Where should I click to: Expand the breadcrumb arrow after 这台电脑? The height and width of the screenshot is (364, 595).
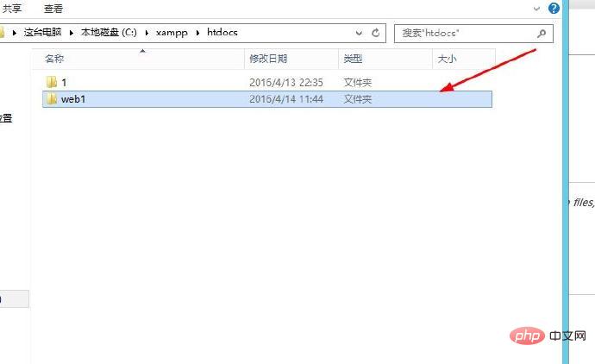coord(72,33)
